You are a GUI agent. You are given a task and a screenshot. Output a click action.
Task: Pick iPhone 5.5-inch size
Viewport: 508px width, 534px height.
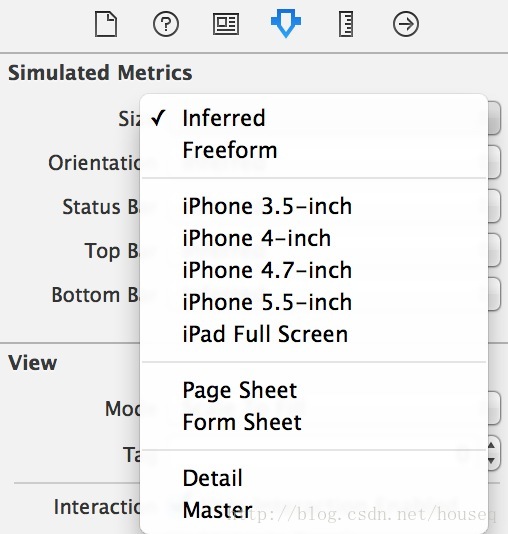(x=314, y=302)
